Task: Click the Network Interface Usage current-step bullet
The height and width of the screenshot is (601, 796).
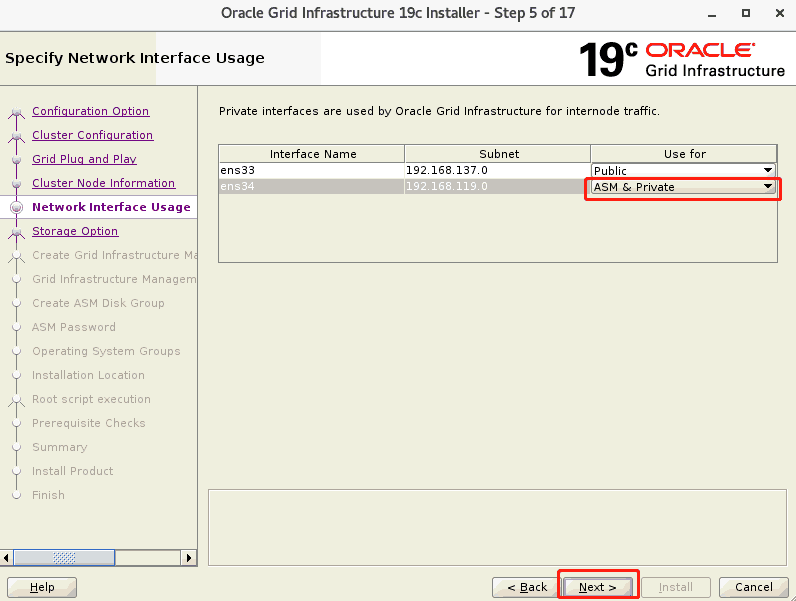Action: pos(17,208)
